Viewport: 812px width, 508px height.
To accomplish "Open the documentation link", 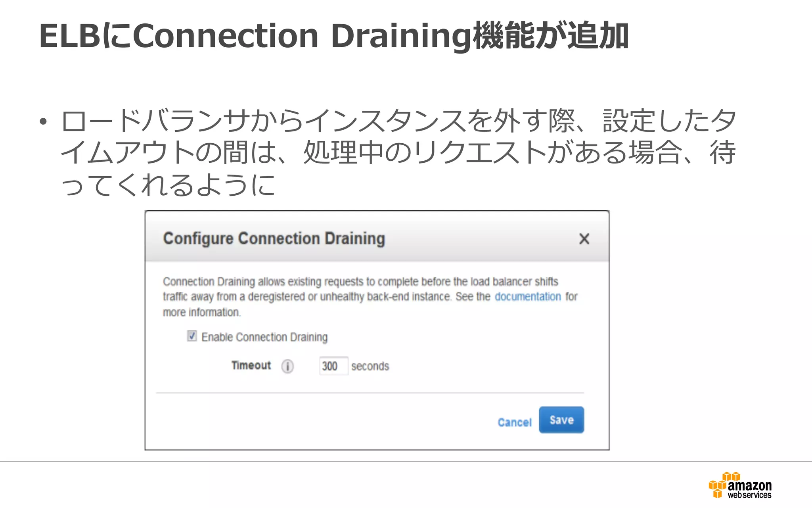I will pyautogui.click(x=528, y=296).
